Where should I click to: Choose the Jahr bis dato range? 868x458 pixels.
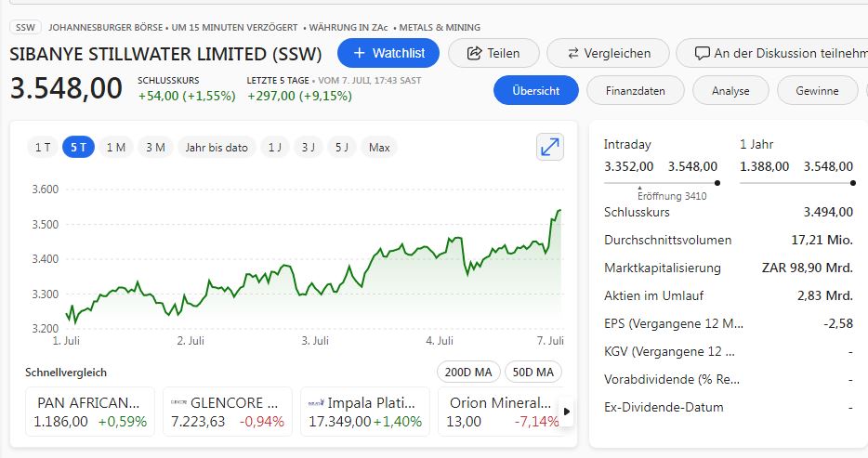click(216, 147)
